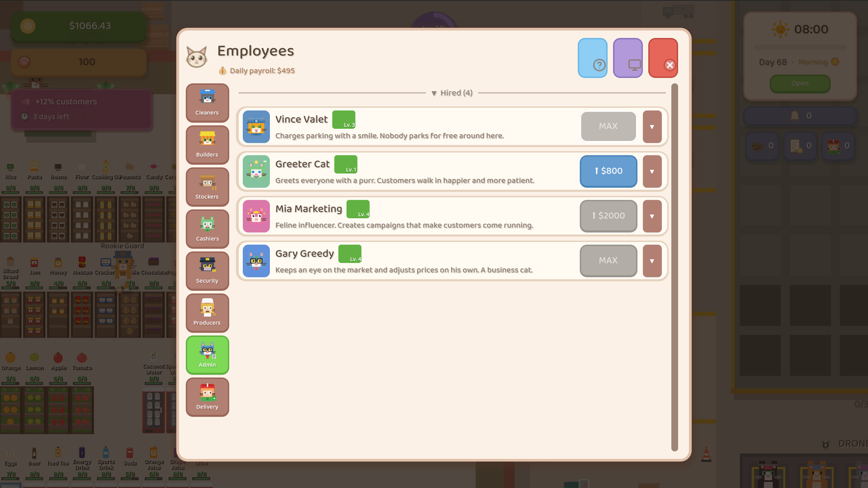Upgrade Greeter Cat for $800
868x488 pixels.
point(608,171)
